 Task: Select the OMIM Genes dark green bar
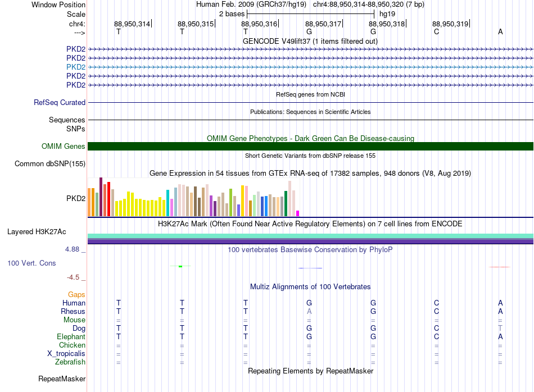(310, 147)
